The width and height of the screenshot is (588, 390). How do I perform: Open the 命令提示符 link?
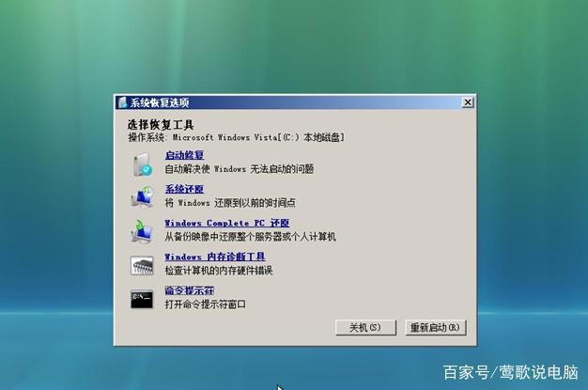coord(190,290)
